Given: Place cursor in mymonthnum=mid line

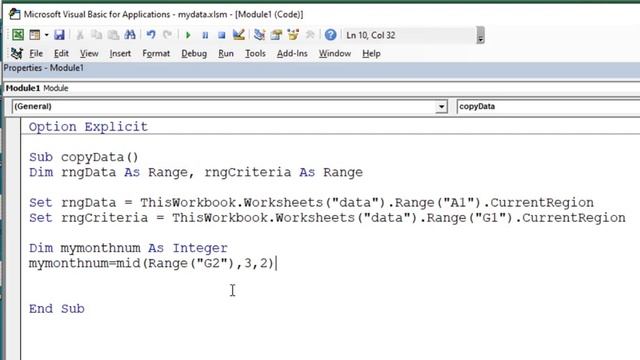Looking at the screenshot, I should coord(151,263).
